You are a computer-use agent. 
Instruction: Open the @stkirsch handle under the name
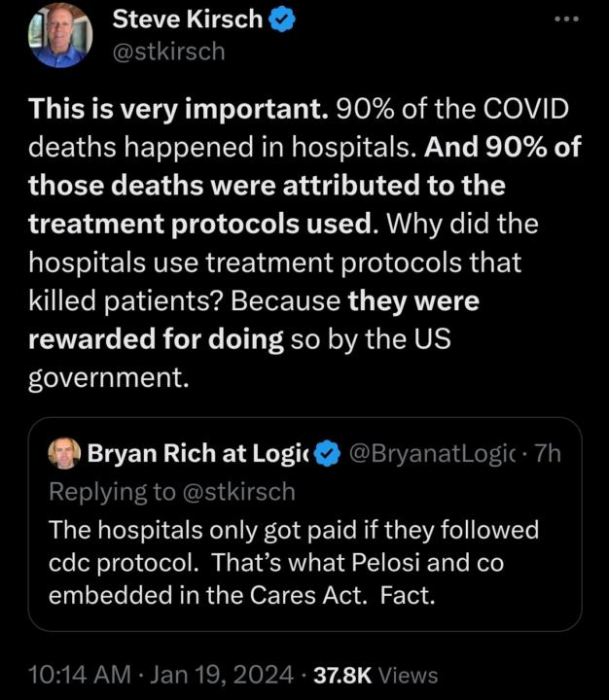168,51
